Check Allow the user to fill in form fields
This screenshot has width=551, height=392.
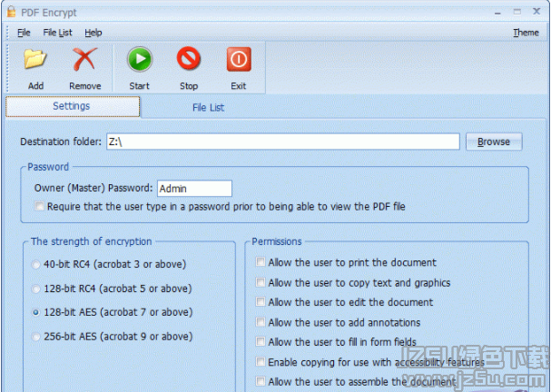click(260, 341)
